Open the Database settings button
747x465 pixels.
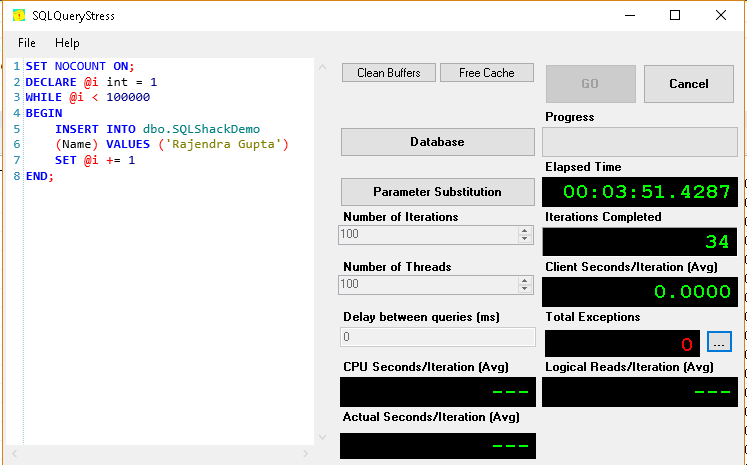tap(437, 142)
